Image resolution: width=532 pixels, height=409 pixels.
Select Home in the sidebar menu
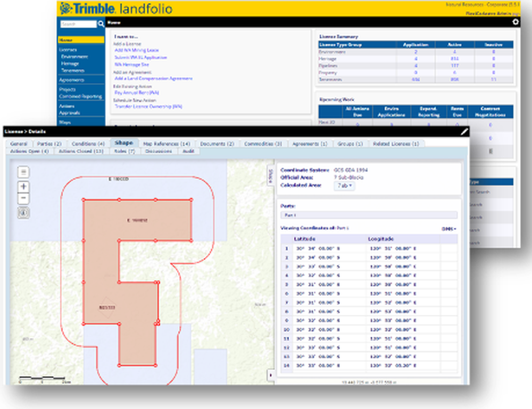[x=81, y=40]
